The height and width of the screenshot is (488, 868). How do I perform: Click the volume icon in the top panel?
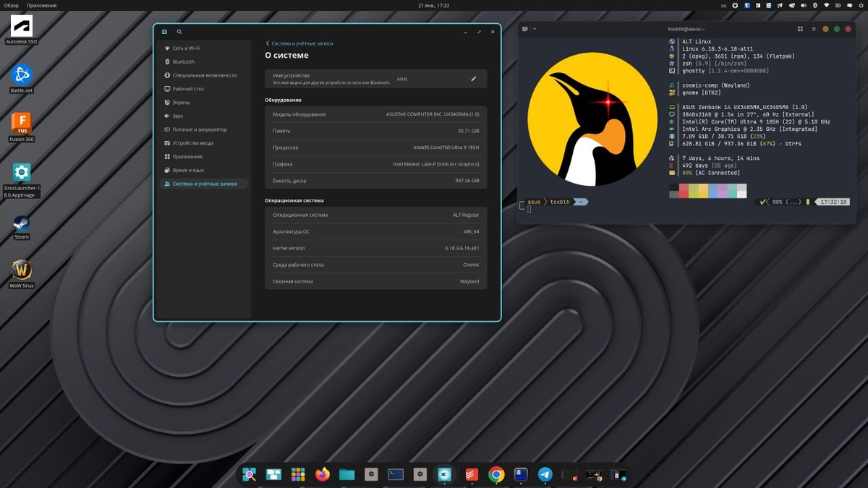pyautogui.click(x=804, y=6)
